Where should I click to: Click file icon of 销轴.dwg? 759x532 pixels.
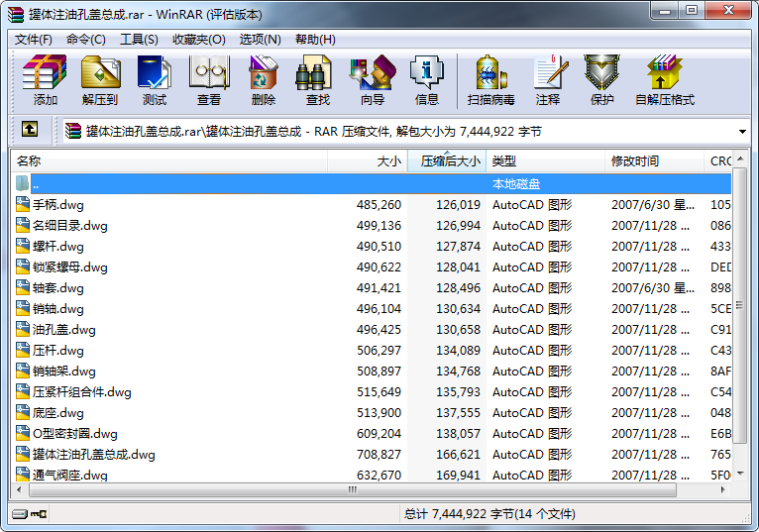click(22, 308)
